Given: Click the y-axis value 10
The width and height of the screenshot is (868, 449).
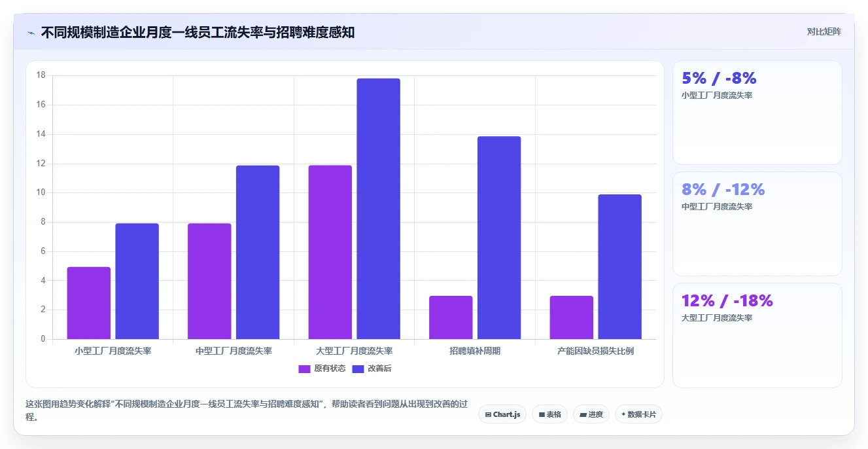Looking at the screenshot, I should click(41, 192).
